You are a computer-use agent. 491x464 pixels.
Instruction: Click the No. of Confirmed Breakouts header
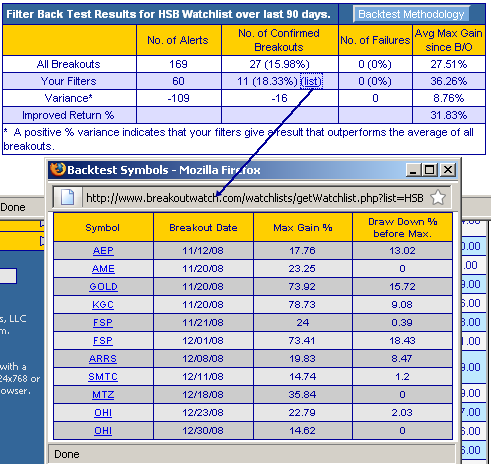279,40
